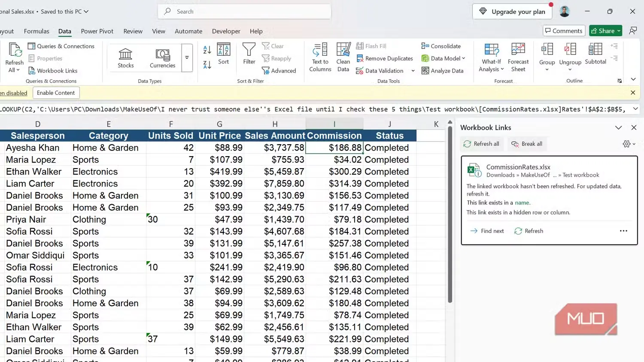The image size is (644, 362).
Task: Switch to the Formulas tab
Action: point(36,31)
